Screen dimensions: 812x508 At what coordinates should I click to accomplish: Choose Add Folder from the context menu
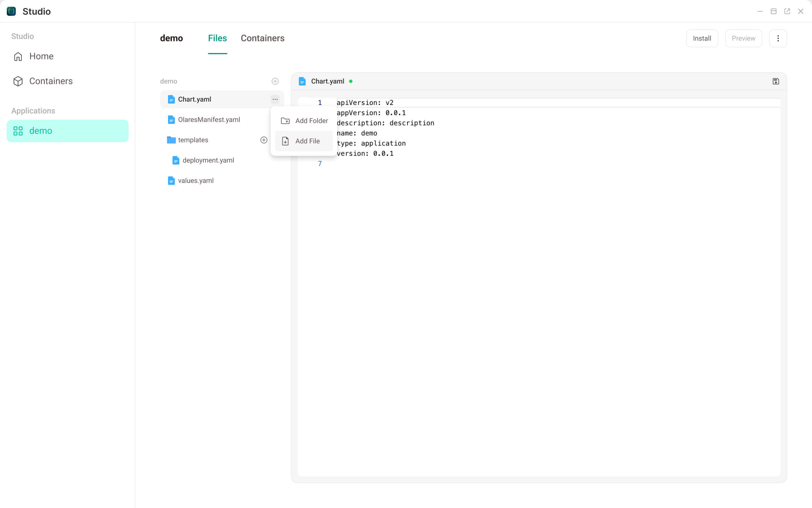click(x=311, y=120)
